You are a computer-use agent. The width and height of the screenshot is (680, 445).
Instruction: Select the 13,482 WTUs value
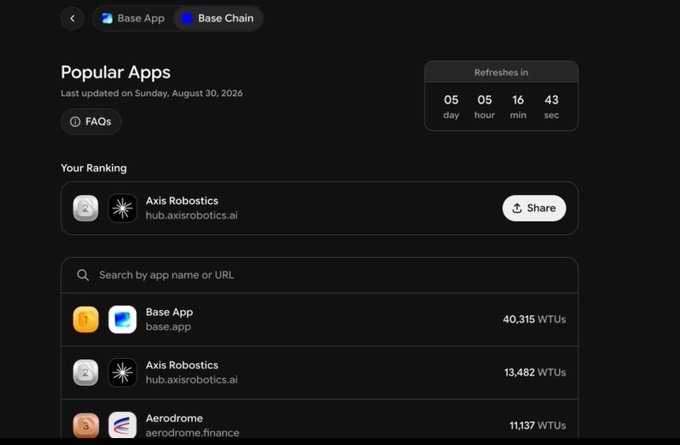coord(535,372)
